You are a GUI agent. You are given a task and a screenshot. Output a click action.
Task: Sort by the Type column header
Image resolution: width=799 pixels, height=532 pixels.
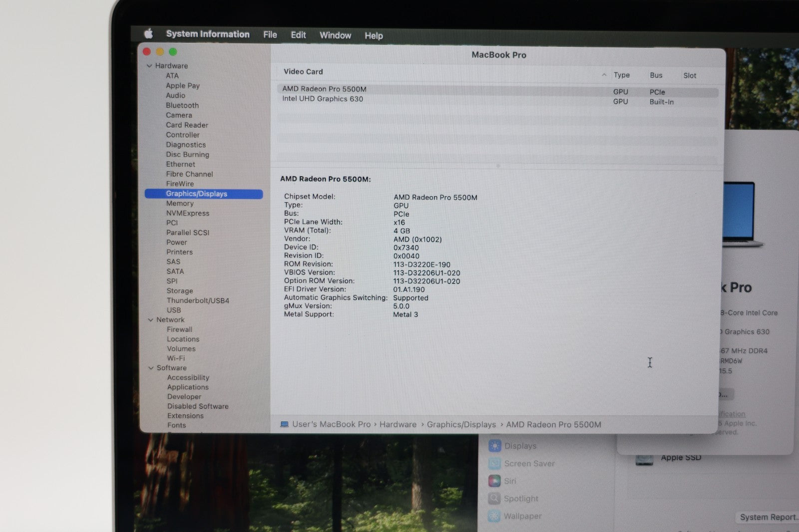pos(622,75)
